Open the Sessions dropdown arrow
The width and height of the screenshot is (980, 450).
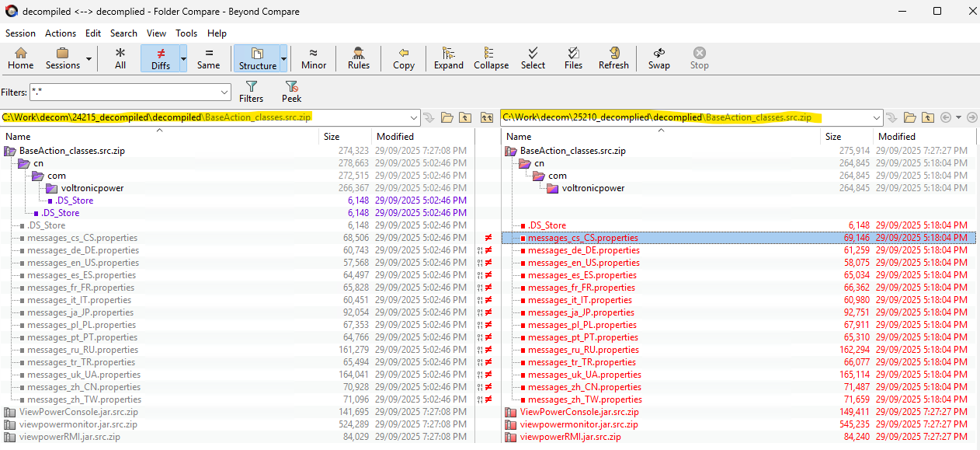click(89, 59)
